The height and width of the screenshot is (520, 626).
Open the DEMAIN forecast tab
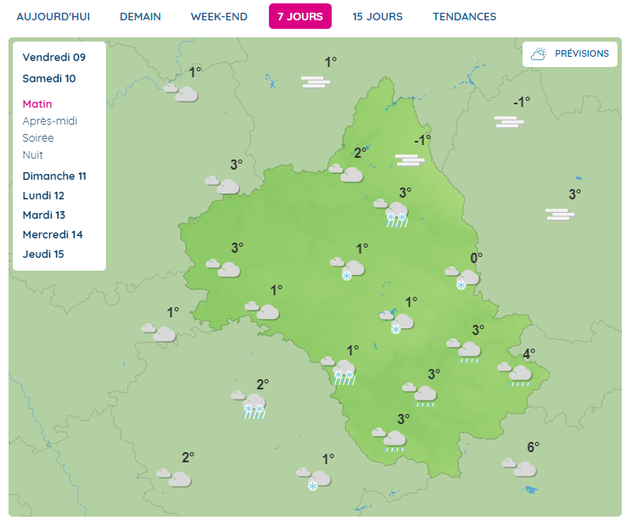[140, 17]
